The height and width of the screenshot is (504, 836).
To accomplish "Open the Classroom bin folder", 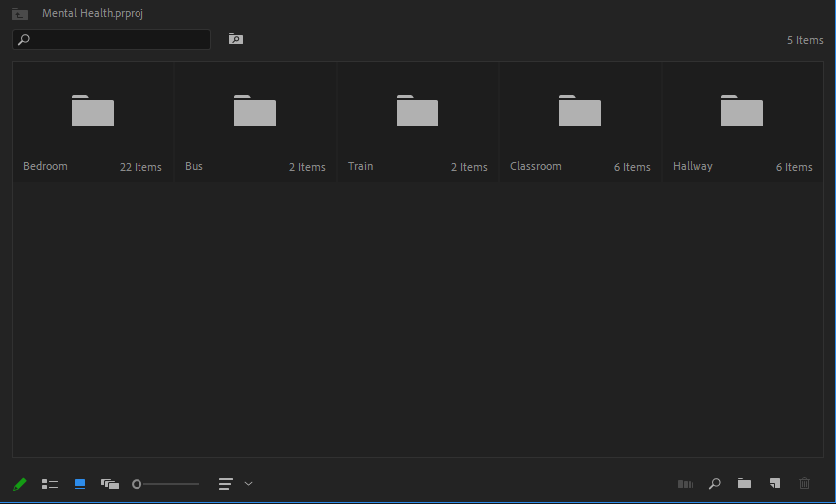I will click(x=580, y=111).
